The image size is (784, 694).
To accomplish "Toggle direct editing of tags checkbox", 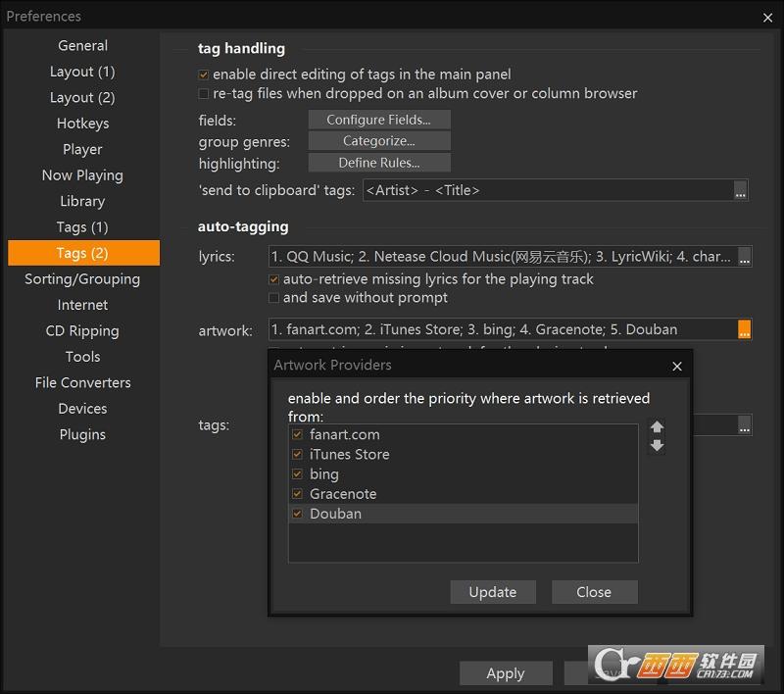I will (x=203, y=75).
